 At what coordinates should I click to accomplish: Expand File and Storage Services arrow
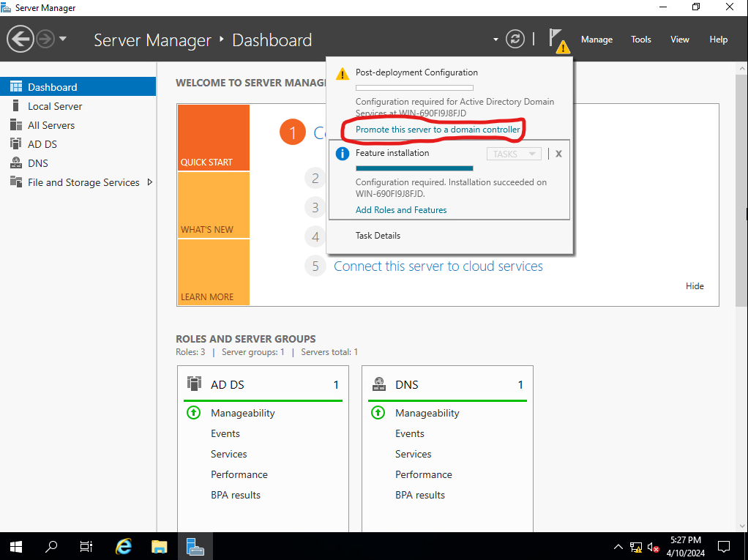(150, 182)
